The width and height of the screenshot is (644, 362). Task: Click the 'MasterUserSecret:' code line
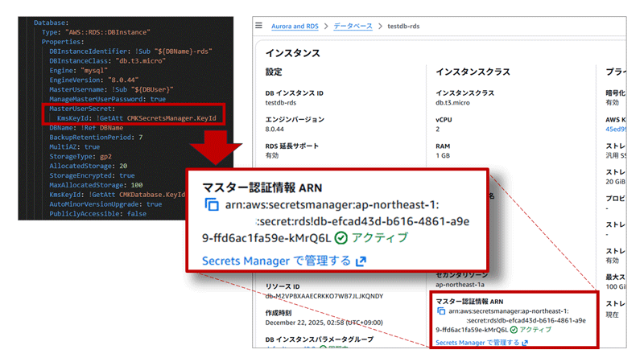tap(82, 109)
